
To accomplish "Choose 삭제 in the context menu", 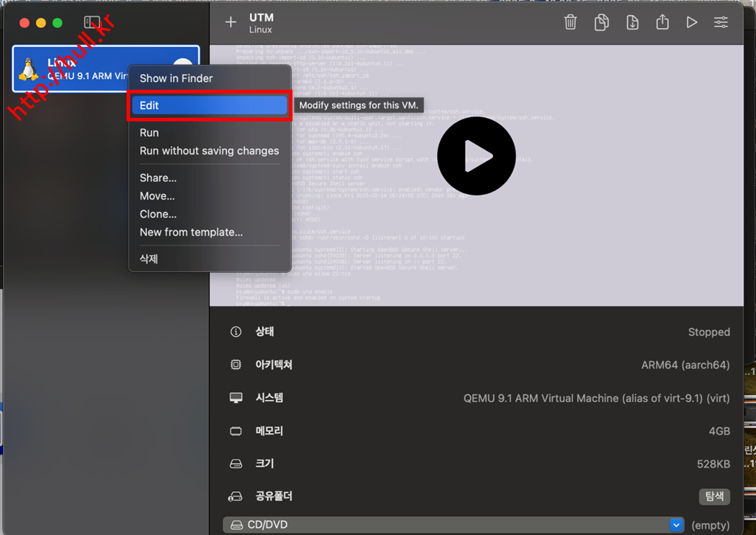I will [210, 259].
